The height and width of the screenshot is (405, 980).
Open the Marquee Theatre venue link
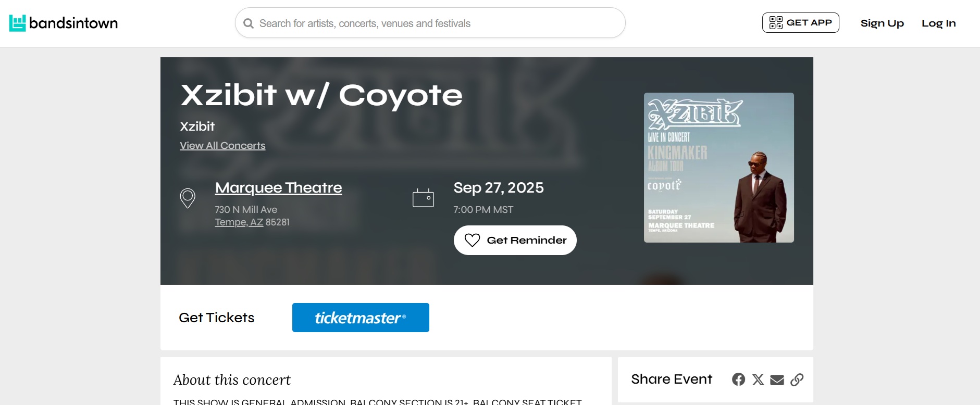coord(278,187)
